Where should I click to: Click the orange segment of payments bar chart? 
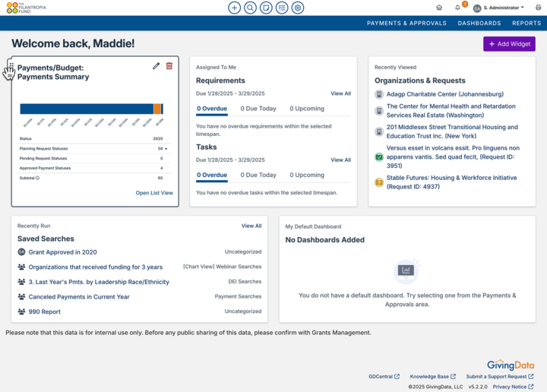pyautogui.click(x=157, y=109)
